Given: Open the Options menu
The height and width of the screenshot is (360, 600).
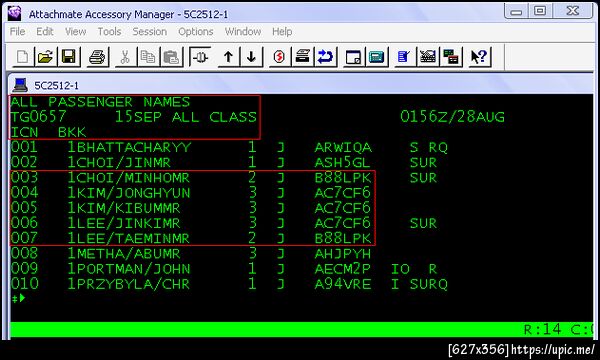Looking at the screenshot, I should coord(196,31).
